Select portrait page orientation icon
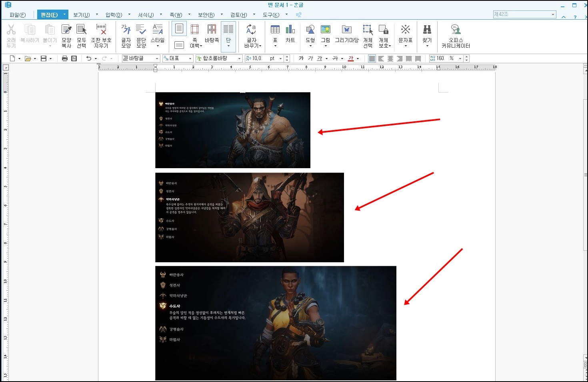This screenshot has height=382, width=588. click(x=179, y=29)
